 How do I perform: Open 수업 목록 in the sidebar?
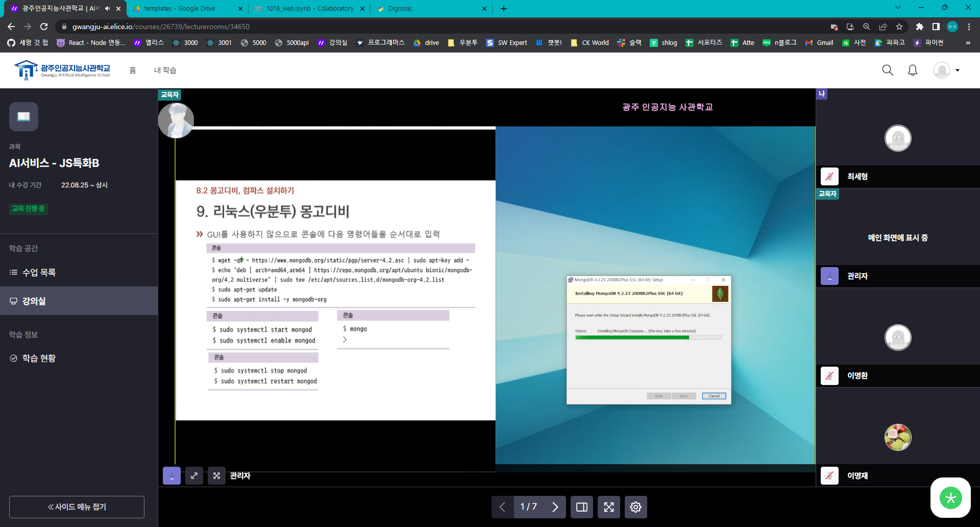tap(79, 272)
